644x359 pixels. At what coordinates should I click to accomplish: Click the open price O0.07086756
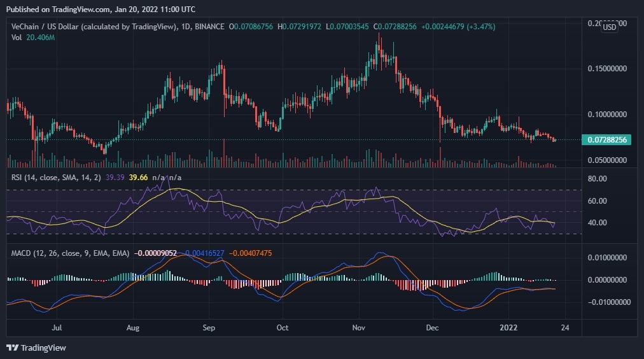tap(251, 27)
